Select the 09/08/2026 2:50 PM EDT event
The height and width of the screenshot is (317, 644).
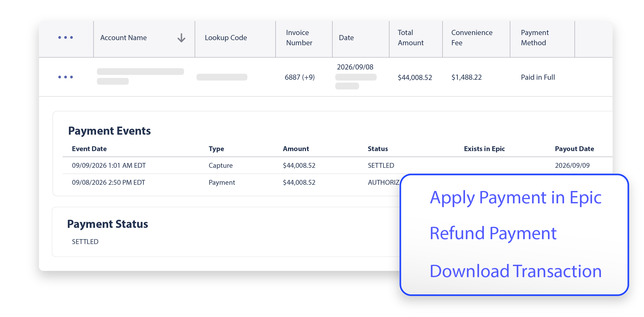point(108,182)
